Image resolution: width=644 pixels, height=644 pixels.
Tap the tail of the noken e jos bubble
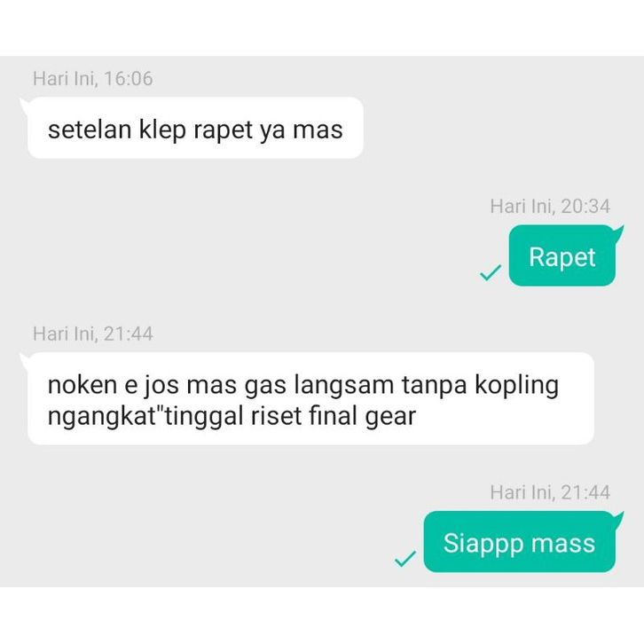click(25, 360)
